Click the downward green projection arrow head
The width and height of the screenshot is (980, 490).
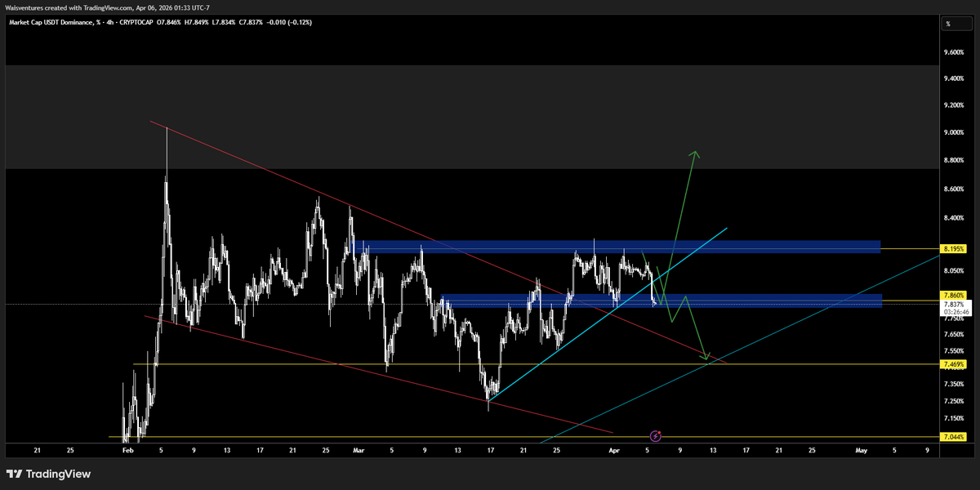pyautogui.click(x=707, y=356)
